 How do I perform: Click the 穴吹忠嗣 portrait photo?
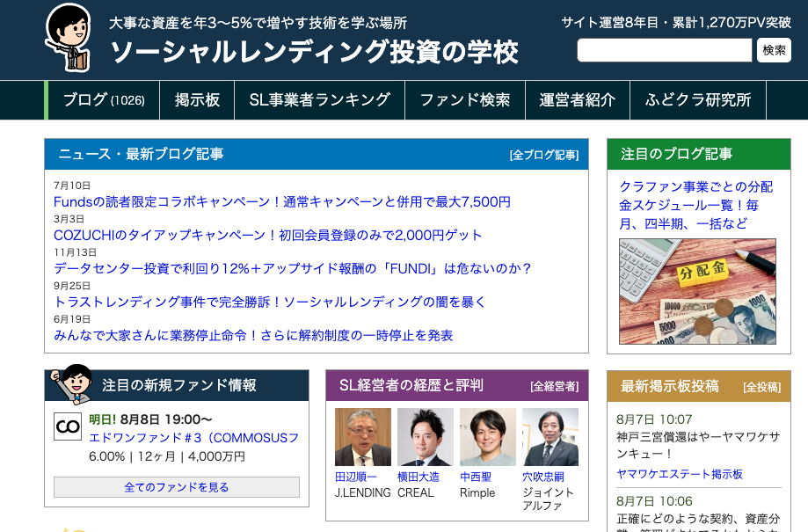550,437
